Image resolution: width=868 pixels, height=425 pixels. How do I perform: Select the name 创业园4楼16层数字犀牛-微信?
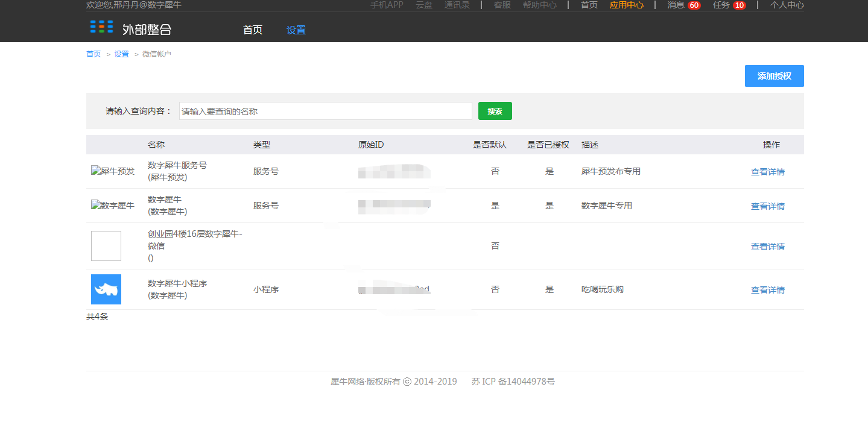pyautogui.click(x=195, y=240)
